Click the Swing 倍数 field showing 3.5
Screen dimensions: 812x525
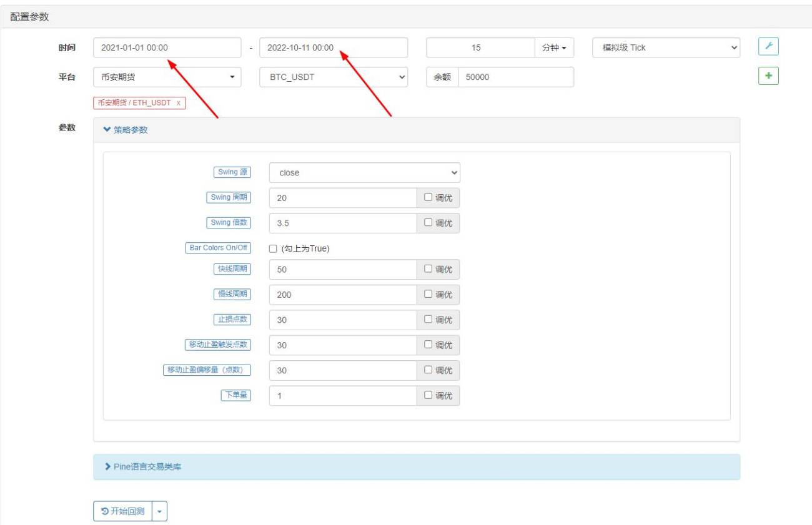point(343,223)
